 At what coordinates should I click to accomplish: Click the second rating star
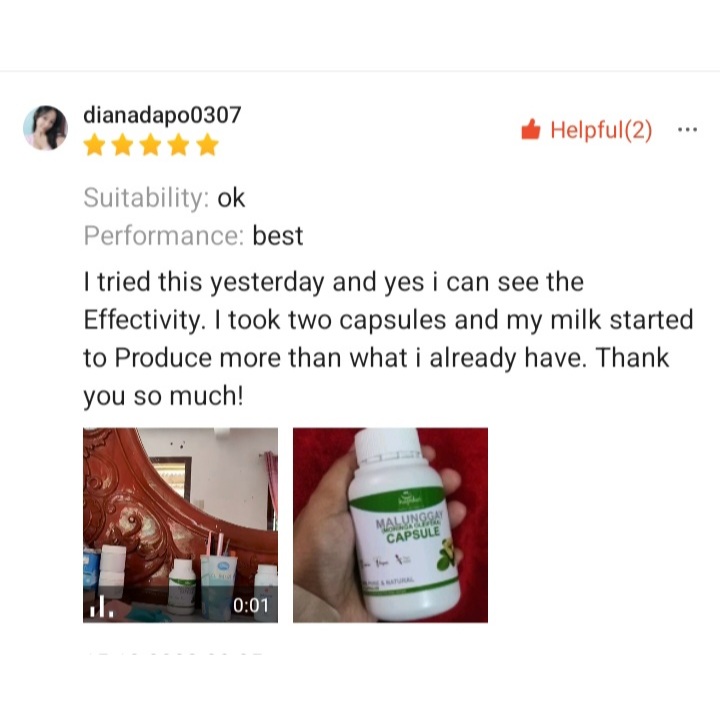[123, 145]
